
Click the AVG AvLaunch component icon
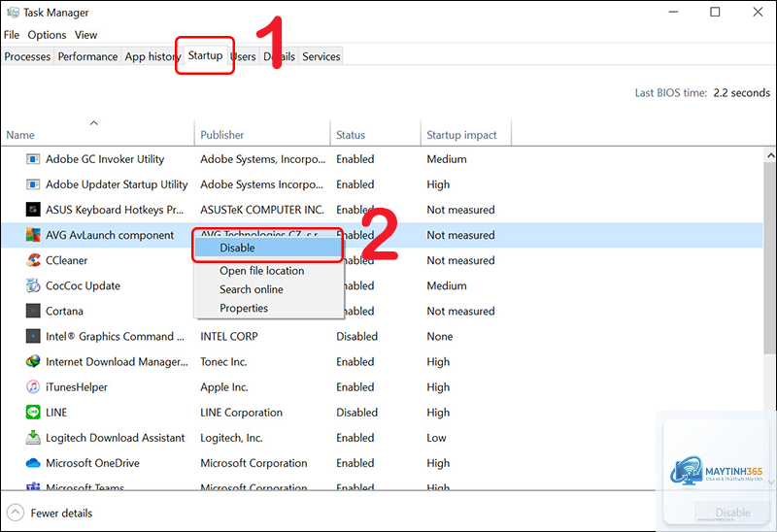pos(33,235)
